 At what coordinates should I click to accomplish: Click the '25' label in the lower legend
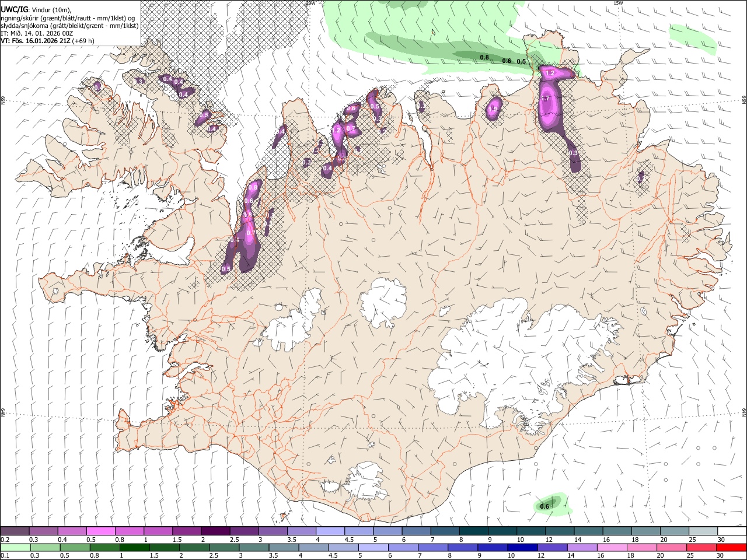[x=692, y=556]
